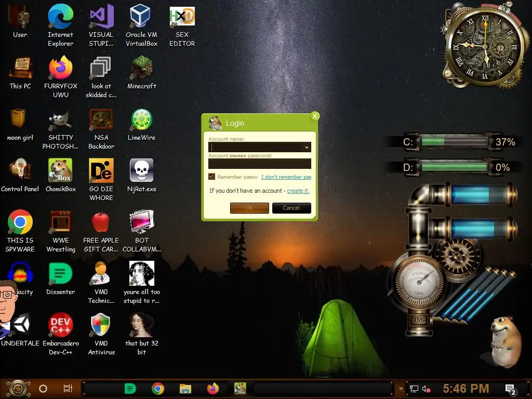
Task: Open Embarcadero Dev-C++ icon
Action: pos(60,334)
